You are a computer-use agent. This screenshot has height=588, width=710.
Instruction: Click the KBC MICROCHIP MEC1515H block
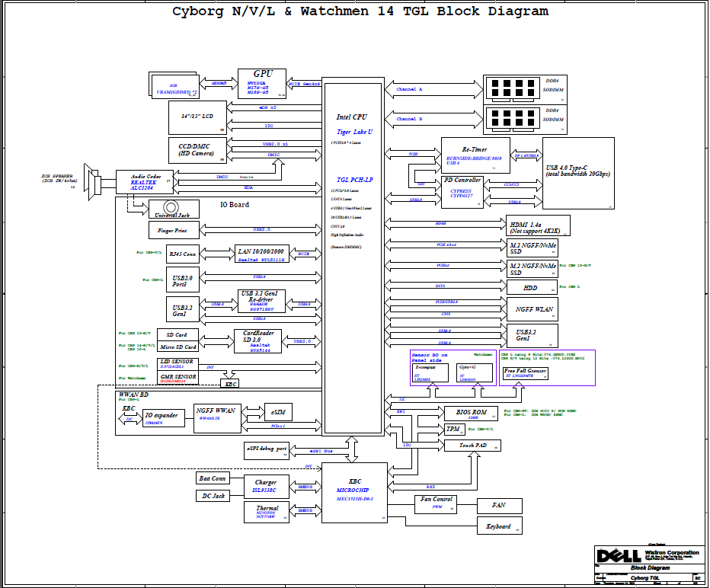click(354, 493)
